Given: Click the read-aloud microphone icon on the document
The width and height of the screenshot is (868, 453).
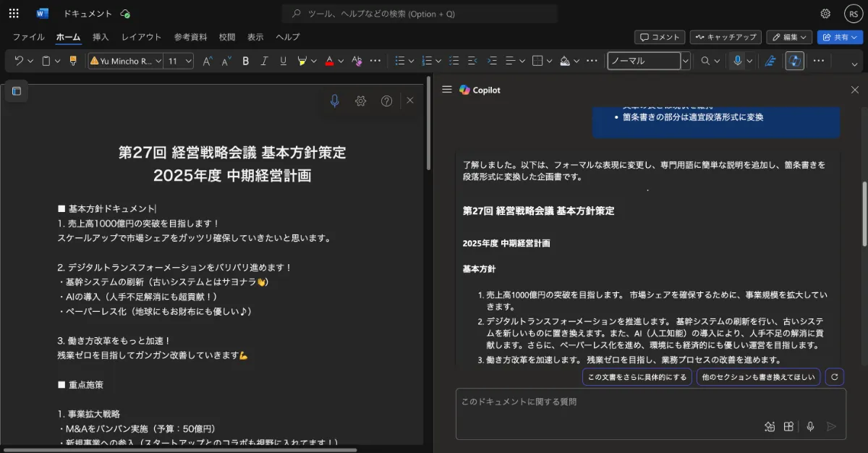Looking at the screenshot, I should pyautogui.click(x=334, y=101).
